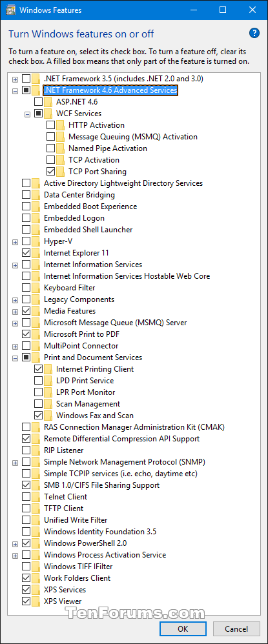Screen dimensions: 268x644
Task: Uncheck SMB 1.0/CIFS File Sharing Support
Action: 26,485
